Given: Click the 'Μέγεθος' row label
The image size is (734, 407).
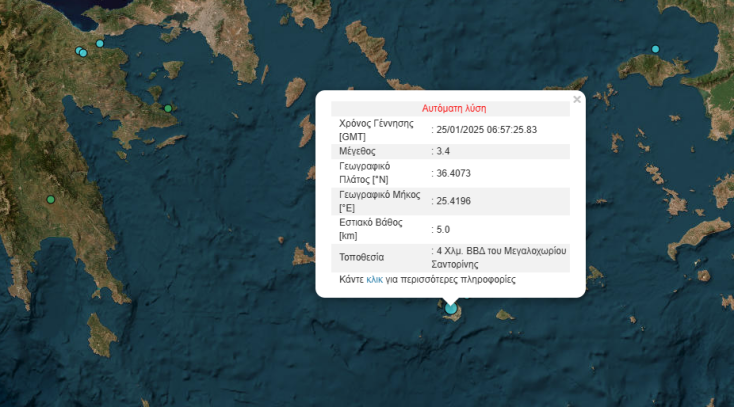Looking at the screenshot, I should point(358,151).
